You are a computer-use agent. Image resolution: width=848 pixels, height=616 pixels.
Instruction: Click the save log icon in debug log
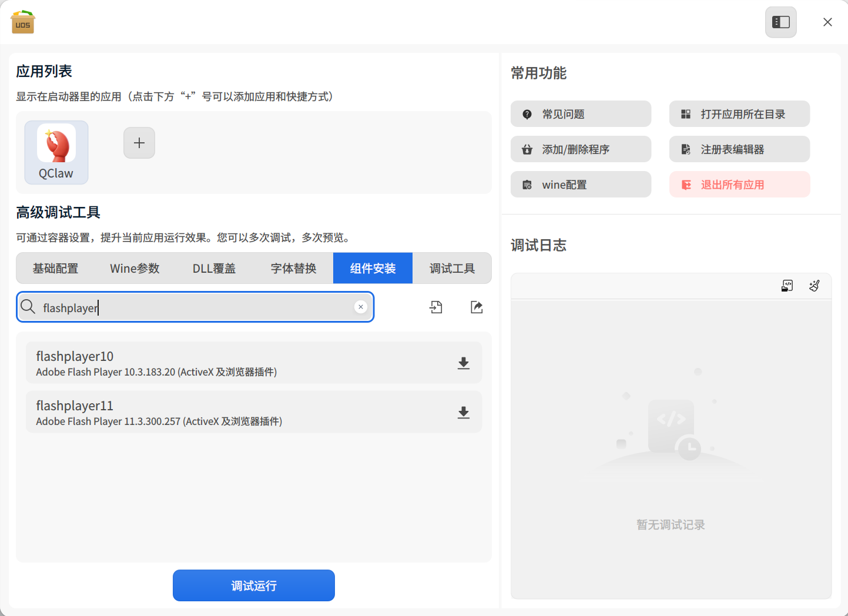(x=787, y=286)
